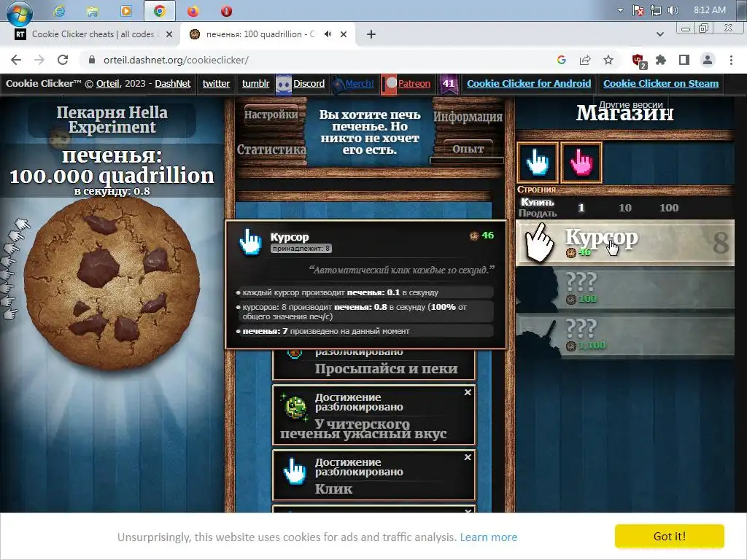This screenshot has width=747, height=560.
Task: Open the tumblr link
Action: click(x=255, y=84)
